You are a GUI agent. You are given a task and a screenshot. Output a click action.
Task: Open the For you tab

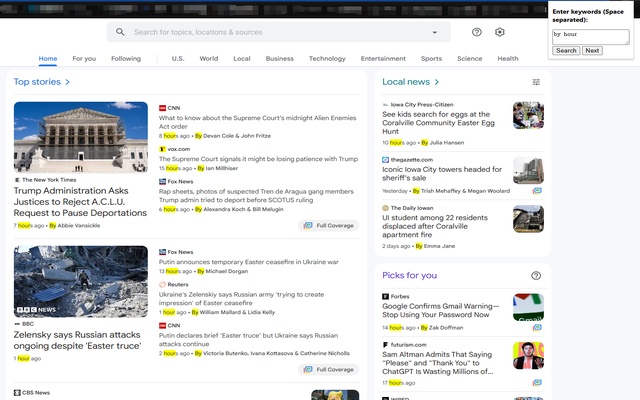click(x=84, y=58)
